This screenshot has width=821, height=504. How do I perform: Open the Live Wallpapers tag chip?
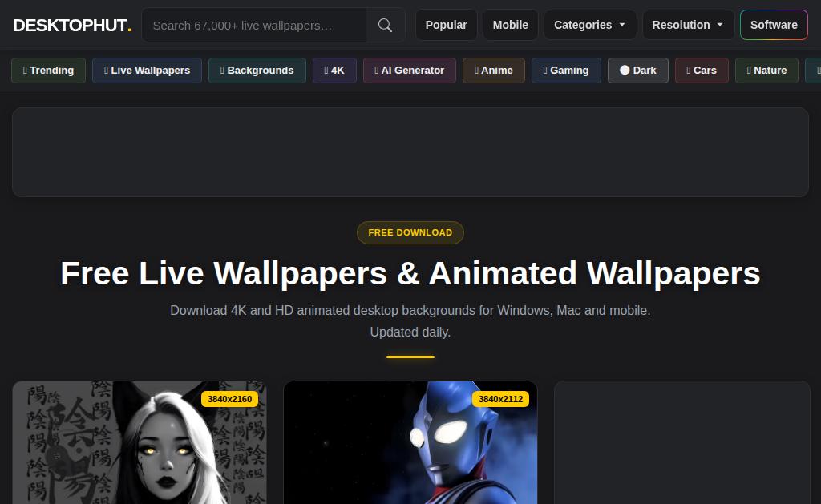pyautogui.click(x=148, y=71)
